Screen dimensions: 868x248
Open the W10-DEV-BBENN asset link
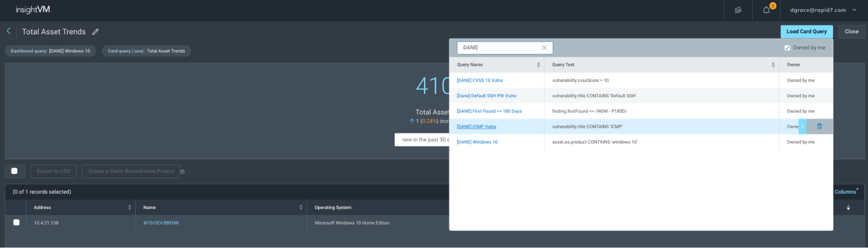pyautogui.click(x=161, y=223)
